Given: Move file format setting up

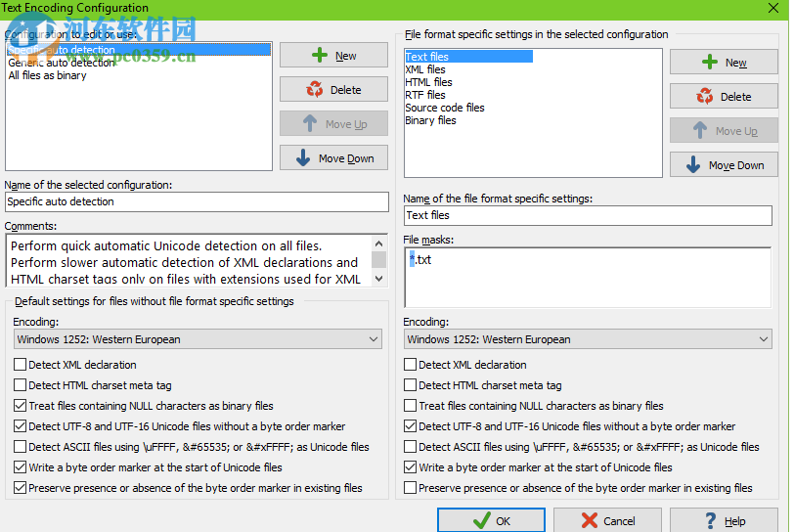Looking at the screenshot, I should pos(724,131).
